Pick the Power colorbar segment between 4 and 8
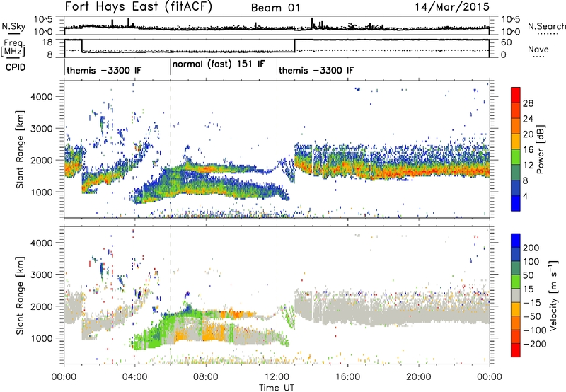The height and width of the screenshot is (392, 566). coord(516,188)
